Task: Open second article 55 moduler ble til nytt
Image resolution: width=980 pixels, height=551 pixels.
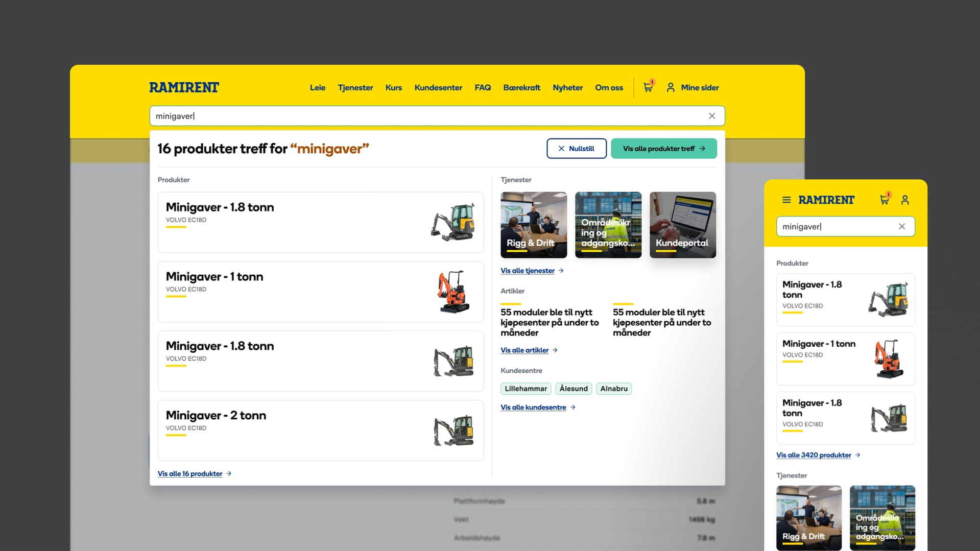Action: [x=662, y=322]
